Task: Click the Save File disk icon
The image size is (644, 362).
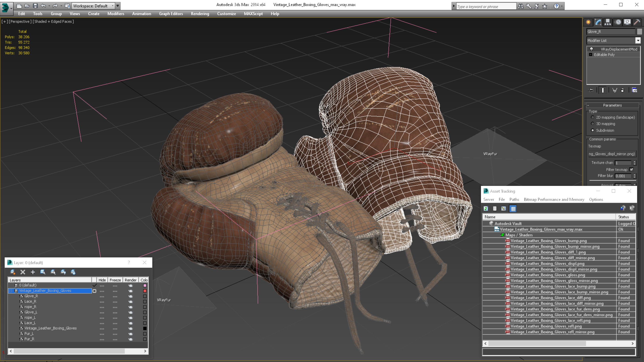Action: [35, 6]
